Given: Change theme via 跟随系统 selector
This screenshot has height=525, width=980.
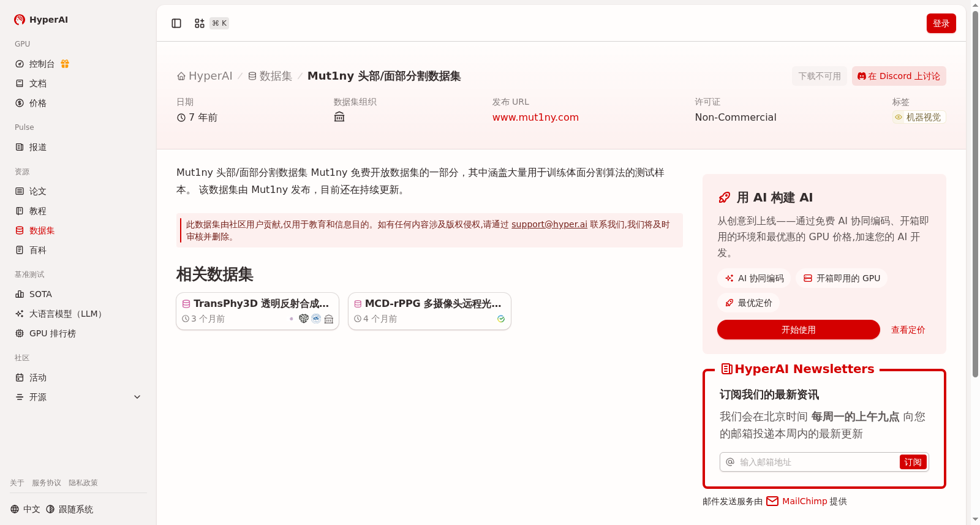Looking at the screenshot, I should 69,509.
